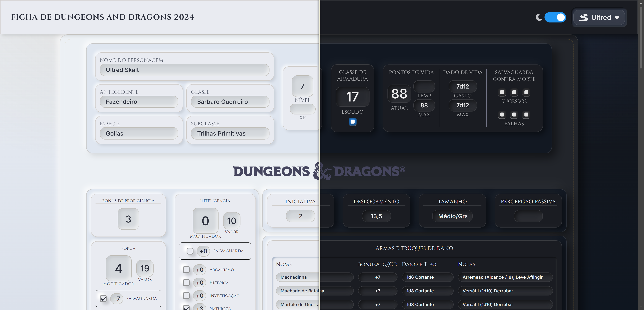
Task: Click the Ficha de Dungeons and Dragons 2024 title
Action: click(102, 17)
